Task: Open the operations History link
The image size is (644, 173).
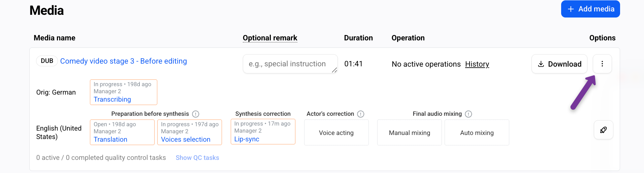Action: [x=477, y=64]
